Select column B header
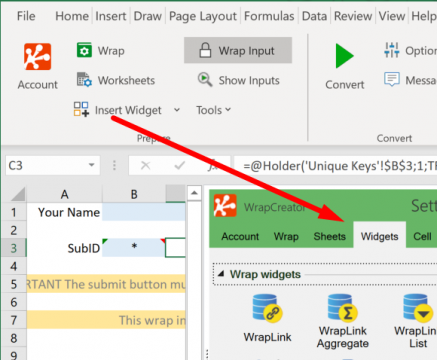 [134, 194]
